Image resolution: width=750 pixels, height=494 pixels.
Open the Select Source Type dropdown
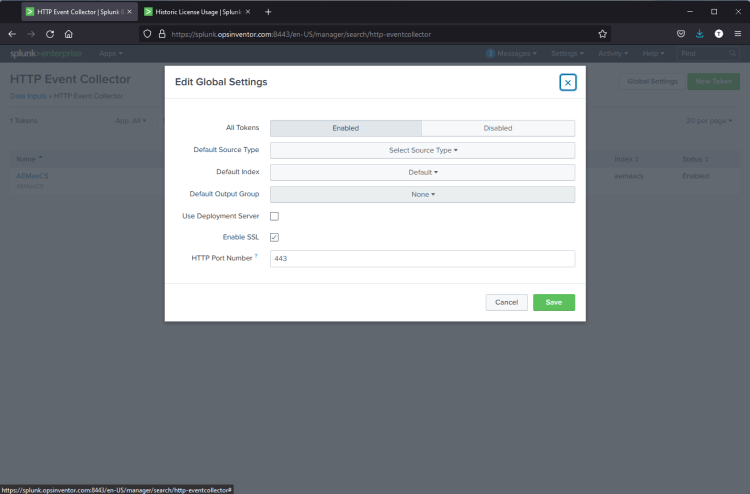point(422,150)
